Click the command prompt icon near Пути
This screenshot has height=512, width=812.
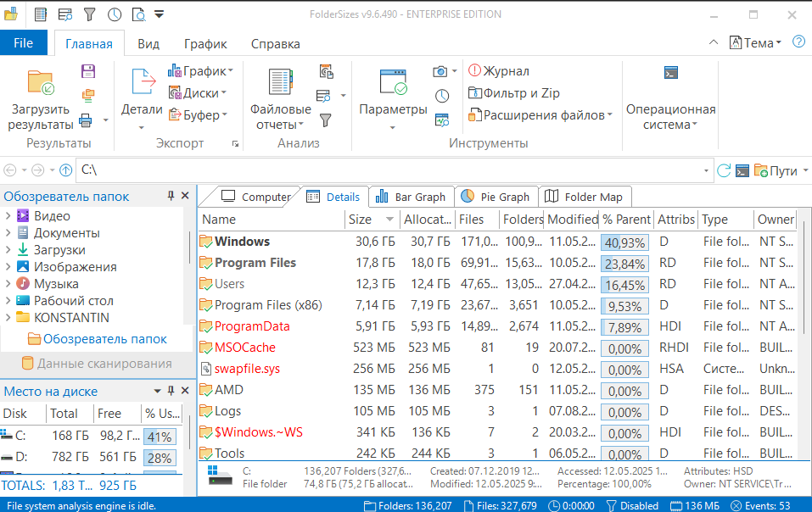click(742, 170)
